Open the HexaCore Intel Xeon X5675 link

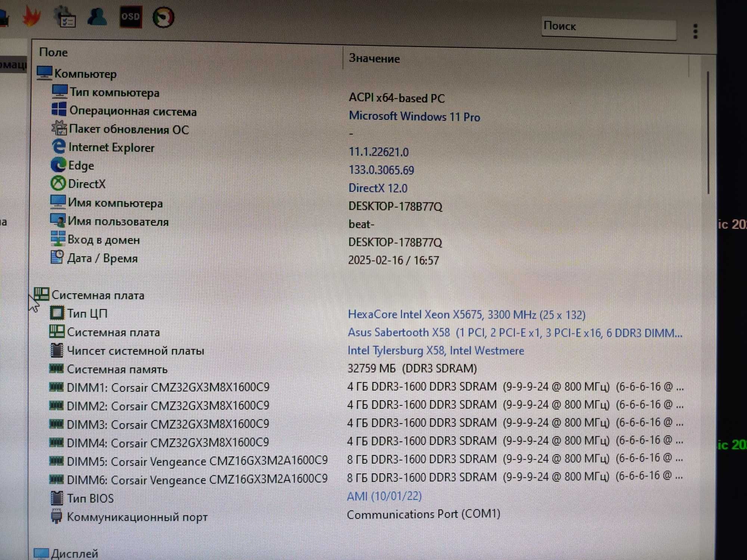(x=467, y=315)
